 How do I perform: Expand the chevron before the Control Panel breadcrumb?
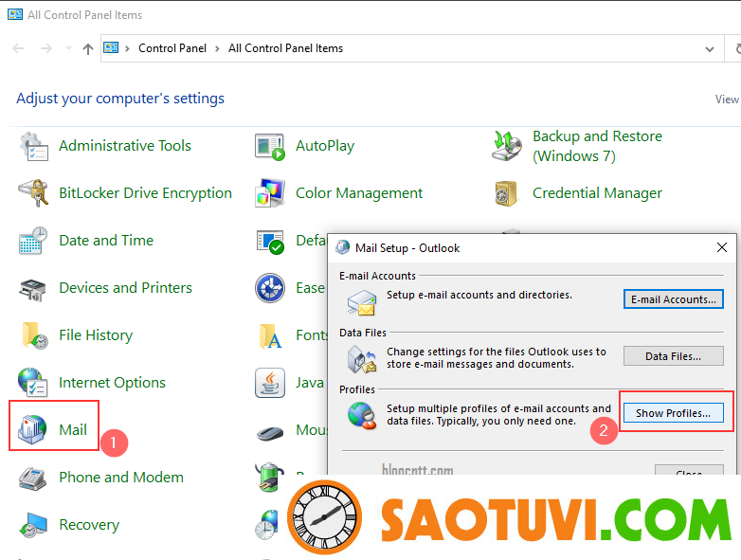pyautogui.click(x=127, y=48)
